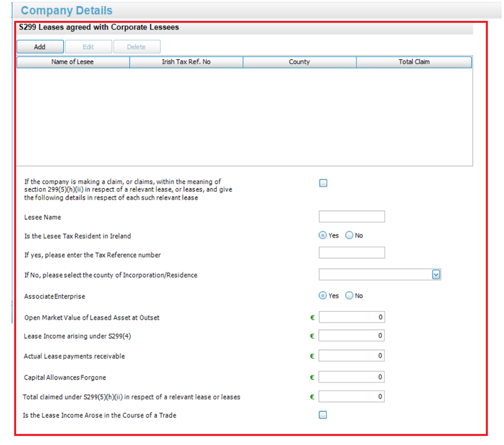Click the Tax Reference number field

pos(351,252)
